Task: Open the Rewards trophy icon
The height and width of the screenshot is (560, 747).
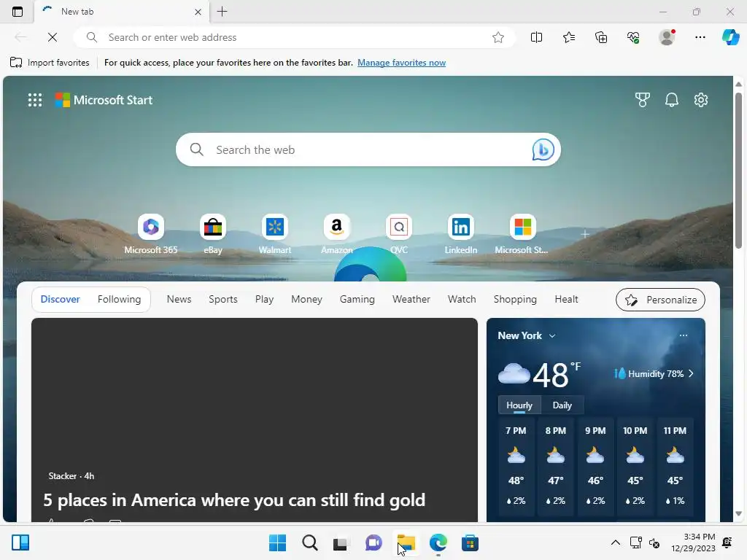Action: click(642, 100)
